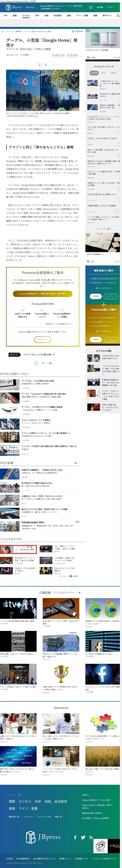Select the 1時間 ranking tab
The image size is (122, 868).
(x=94, y=73)
